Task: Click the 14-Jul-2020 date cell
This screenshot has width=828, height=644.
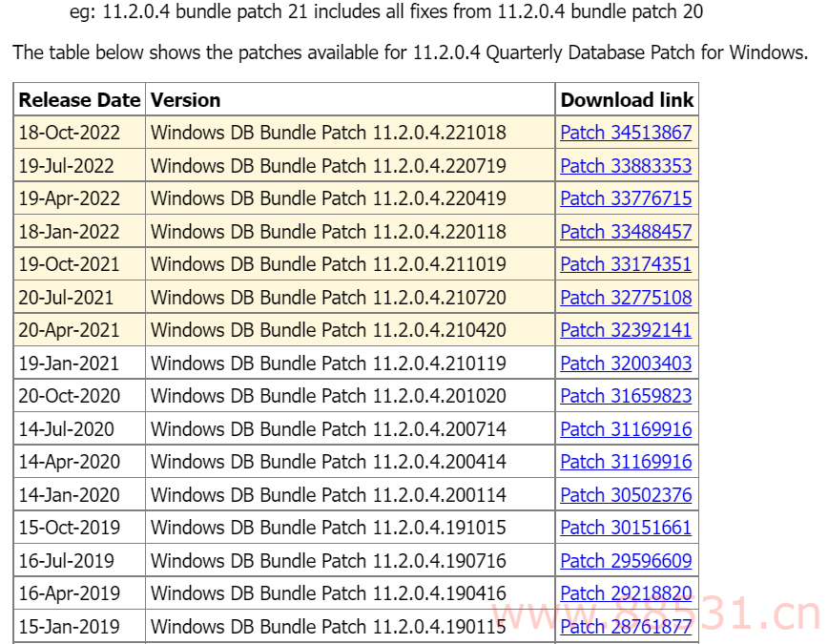Action: 80,429
